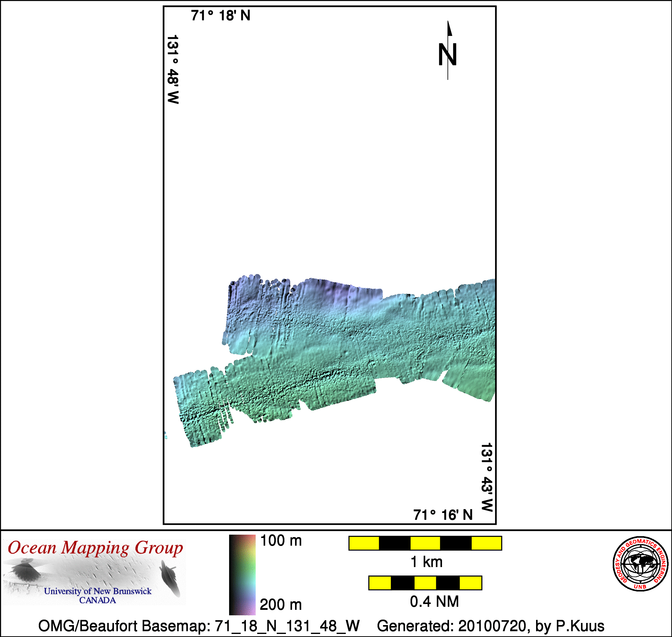Screen dimensions: 672x637
Task: Click the 131° 43' W longitude label
Action: tap(486, 477)
